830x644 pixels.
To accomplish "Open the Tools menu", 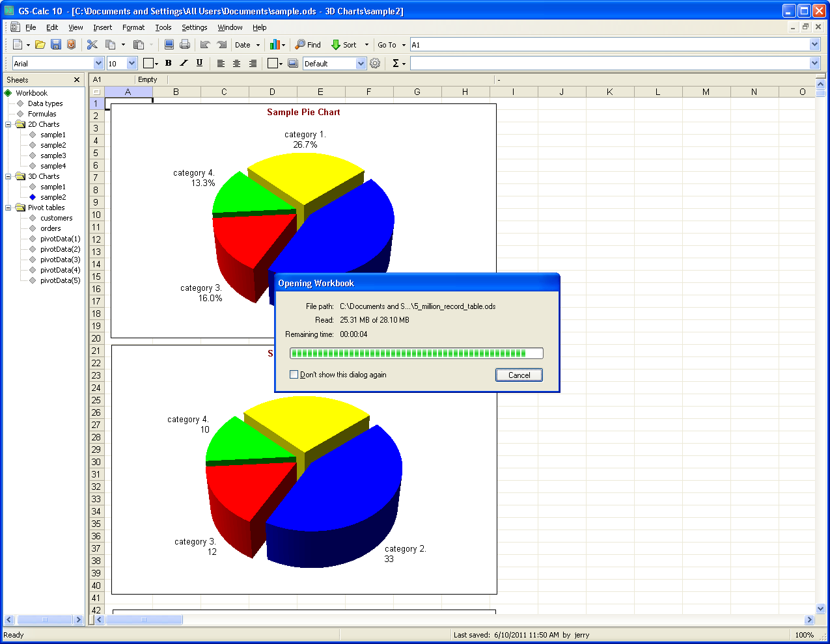I will (x=163, y=27).
